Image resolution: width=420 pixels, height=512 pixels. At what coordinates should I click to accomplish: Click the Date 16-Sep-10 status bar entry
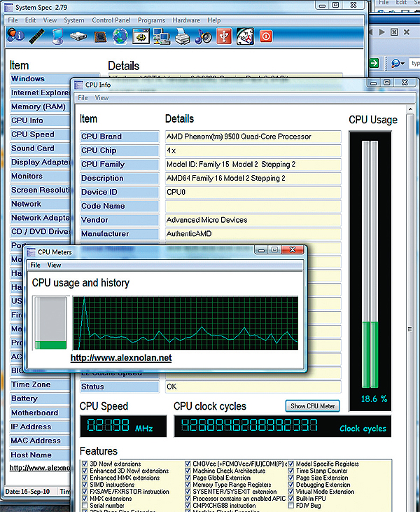point(27,492)
